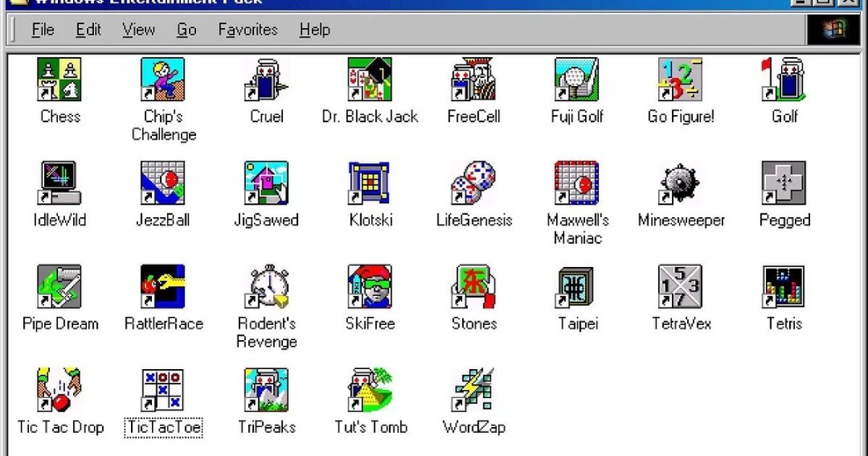Select the Rodent's Revenge clock icon

(267, 287)
